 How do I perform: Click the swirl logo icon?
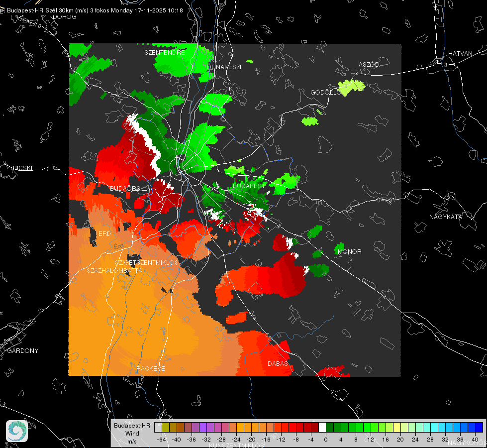[x=17, y=431]
